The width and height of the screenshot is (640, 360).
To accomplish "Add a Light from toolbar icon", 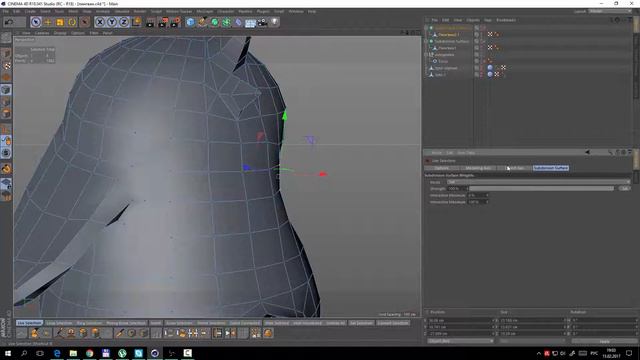I will coord(274,22).
